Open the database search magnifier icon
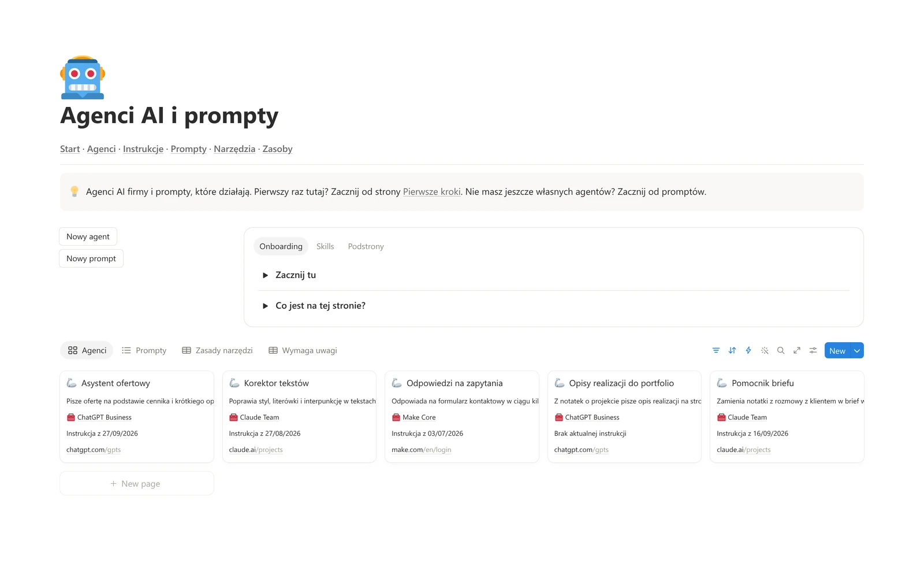This screenshot has width=924, height=578. point(781,350)
